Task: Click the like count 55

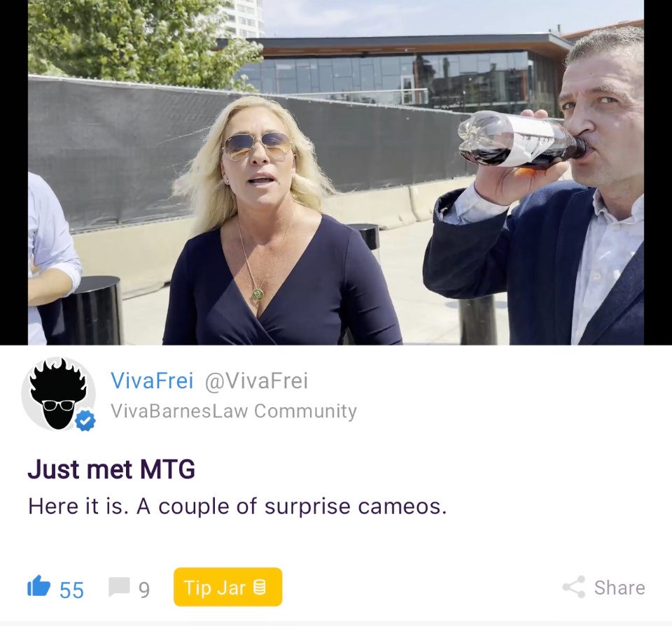Action: tap(71, 590)
